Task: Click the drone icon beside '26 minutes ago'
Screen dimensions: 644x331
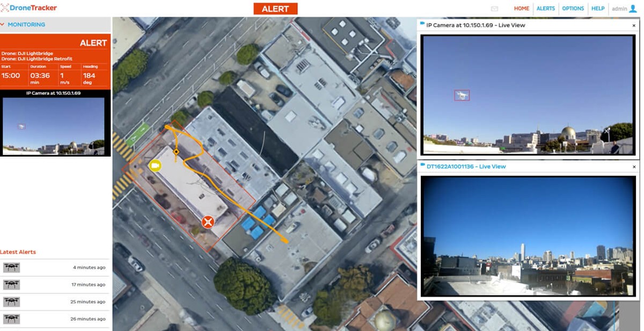Action: tap(12, 319)
